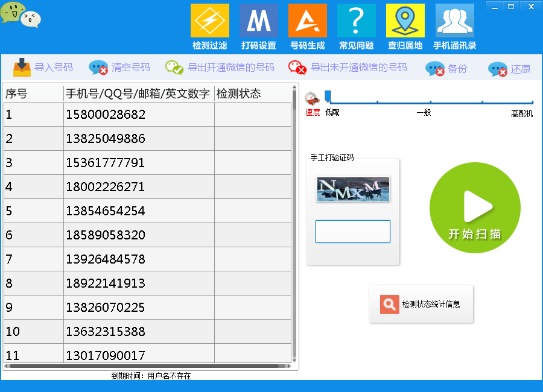
Task: Click the 备份 backup button
Action: coord(446,69)
